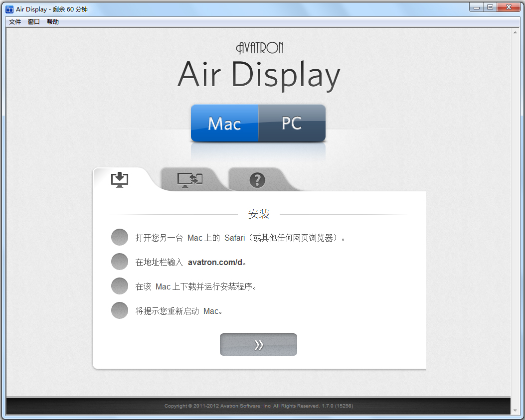Click the Air Display app icon in title bar
525x420 pixels.
click(x=9, y=9)
